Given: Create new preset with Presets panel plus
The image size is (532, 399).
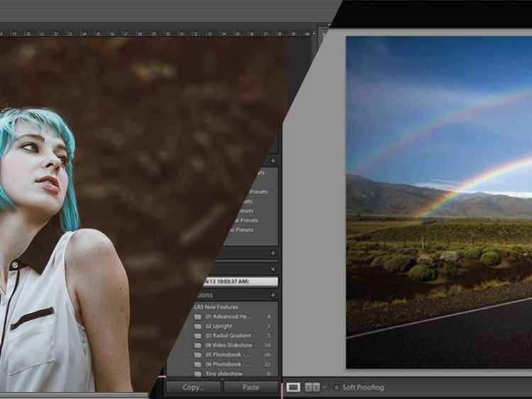Looking at the screenshot, I should (273, 160).
